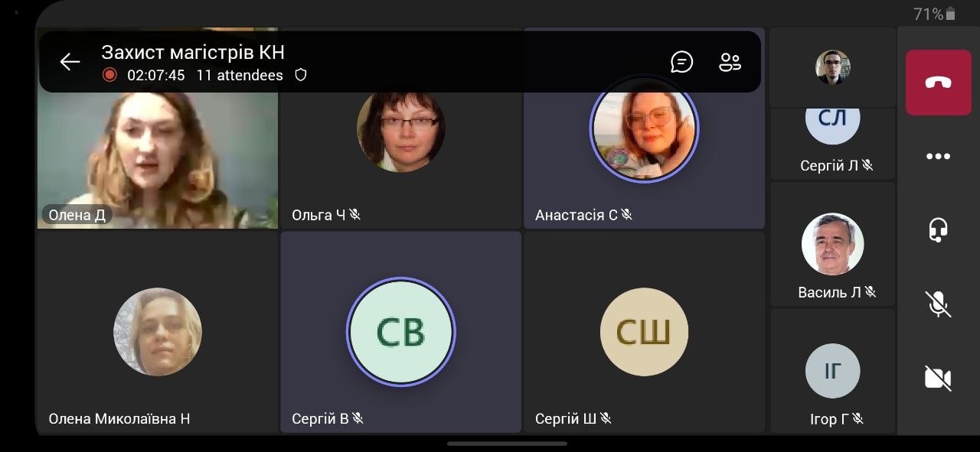Image resolution: width=980 pixels, height=452 pixels.
Task: Open the three-dots more options menu
Action: (938, 156)
